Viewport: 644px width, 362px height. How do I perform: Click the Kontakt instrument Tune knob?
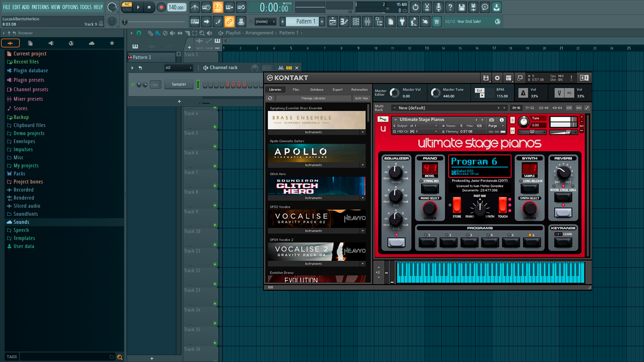524,122
